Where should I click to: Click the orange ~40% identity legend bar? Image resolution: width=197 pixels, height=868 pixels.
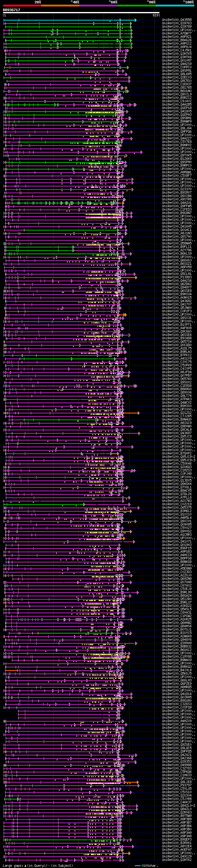click(x=60, y=6)
